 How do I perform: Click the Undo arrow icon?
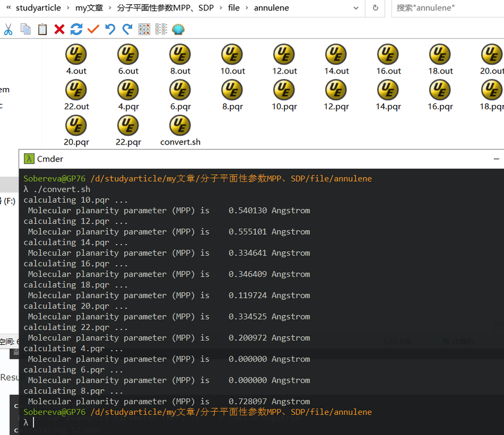click(x=110, y=29)
